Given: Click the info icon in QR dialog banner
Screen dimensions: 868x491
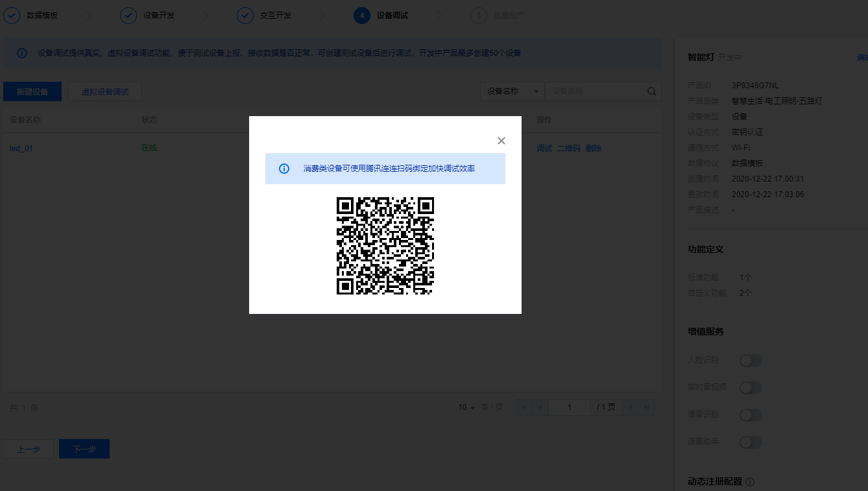Looking at the screenshot, I should [284, 169].
